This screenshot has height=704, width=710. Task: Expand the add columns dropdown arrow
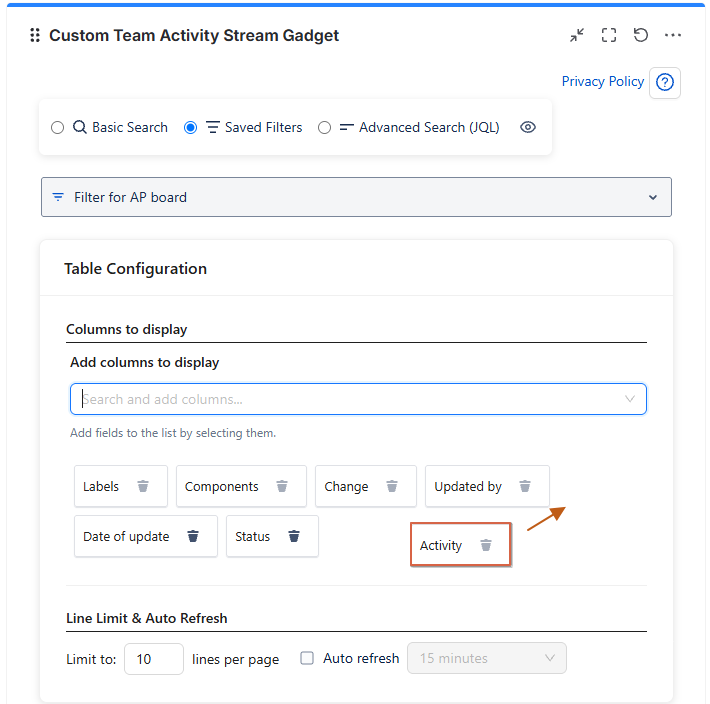[629, 399]
